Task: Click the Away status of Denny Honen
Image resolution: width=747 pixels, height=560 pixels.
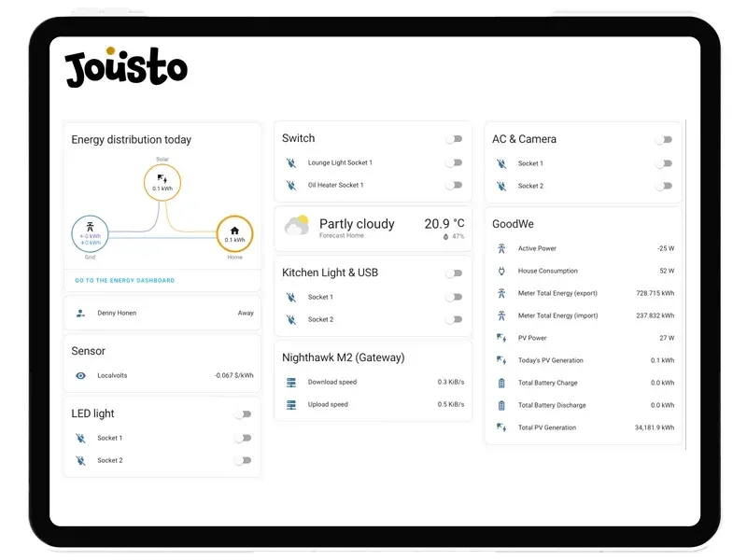Action: (x=246, y=313)
